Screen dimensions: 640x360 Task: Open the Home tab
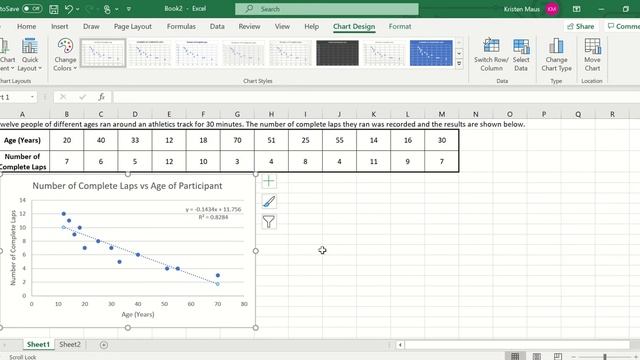pyautogui.click(x=27, y=27)
